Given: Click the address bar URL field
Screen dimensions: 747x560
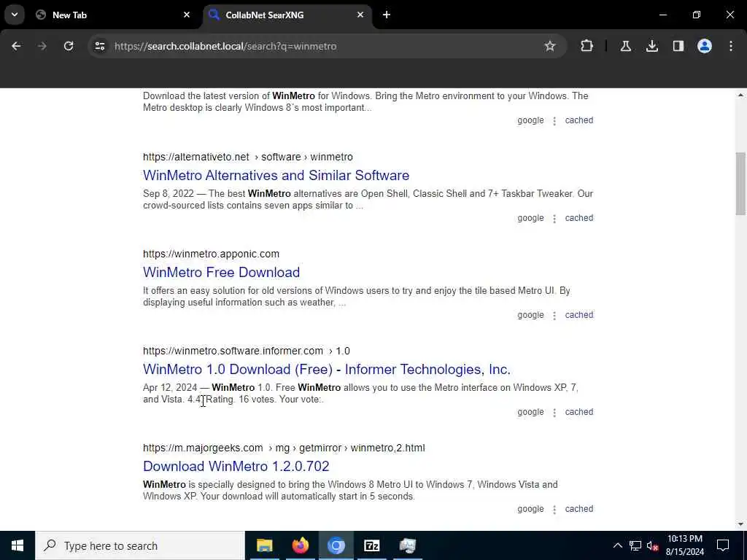Looking at the screenshot, I should [x=329, y=46].
